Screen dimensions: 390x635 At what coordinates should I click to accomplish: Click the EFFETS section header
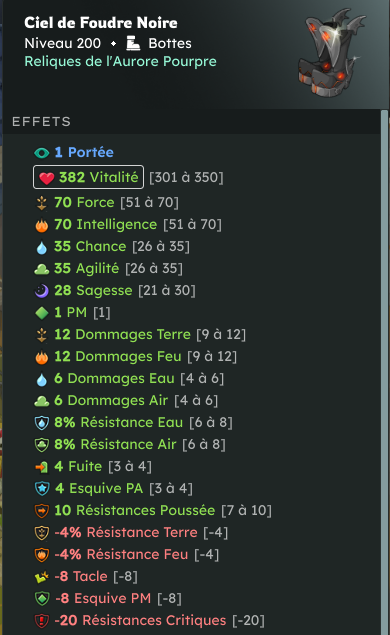41,121
